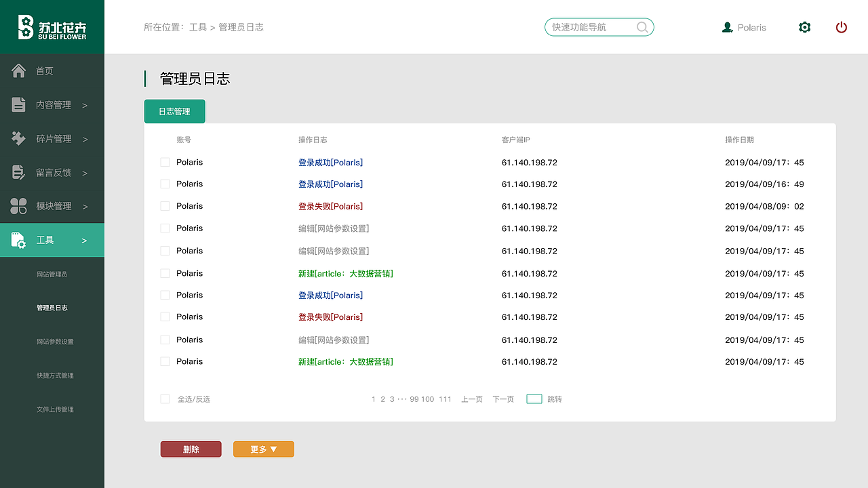Click the 留言反馈 feedback icon in sidebar
Image resolution: width=868 pixels, height=488 pixels.
tap(19, 172)
